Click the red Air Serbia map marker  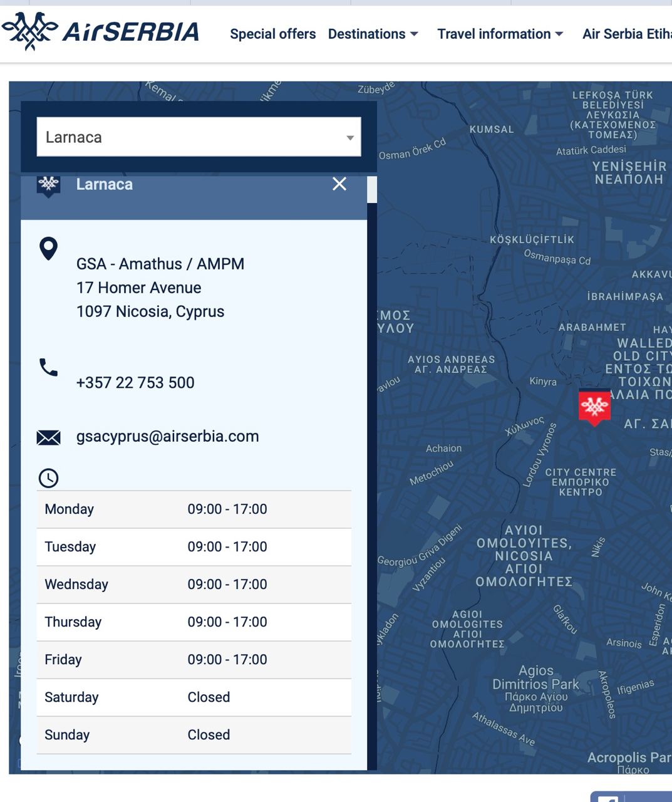(x=594, y=407)
